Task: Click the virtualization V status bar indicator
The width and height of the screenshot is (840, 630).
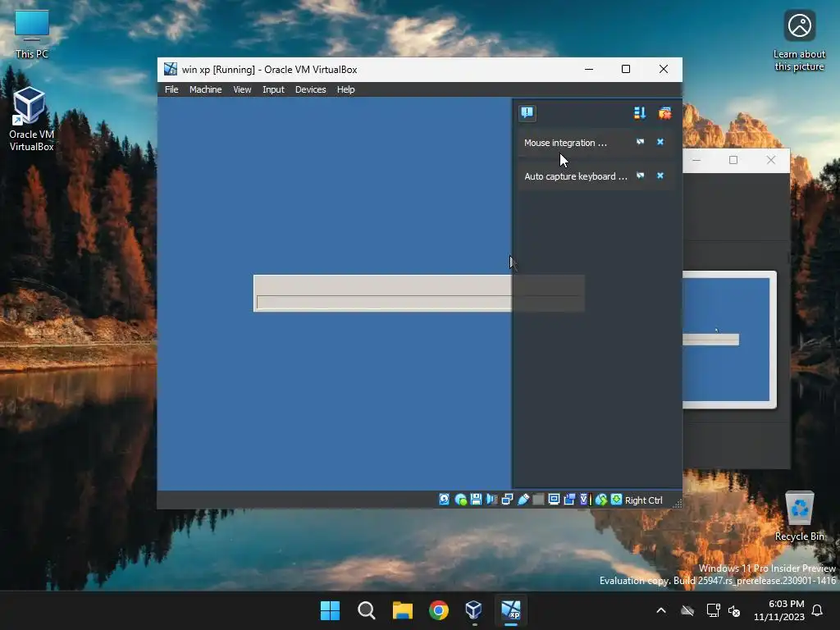Action: (x=584, y=500)
